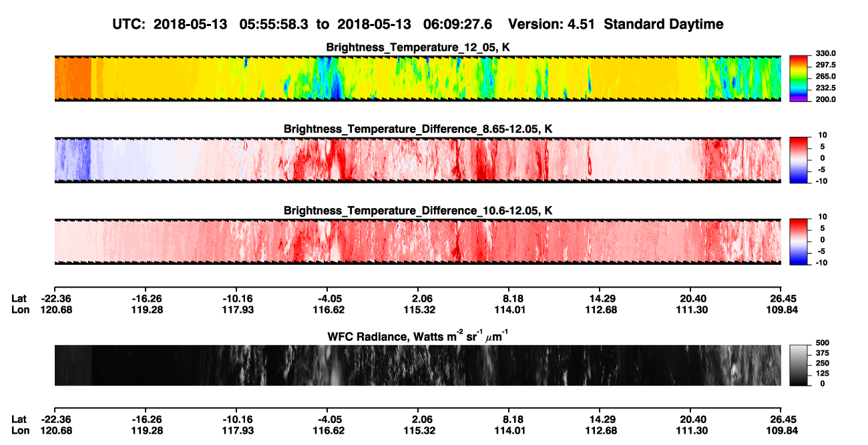The width and height of the screenshot is (868, 445).
Task: Click '-10' on the 10.6-12.05 colorbar
Action: tap(821, 263)
